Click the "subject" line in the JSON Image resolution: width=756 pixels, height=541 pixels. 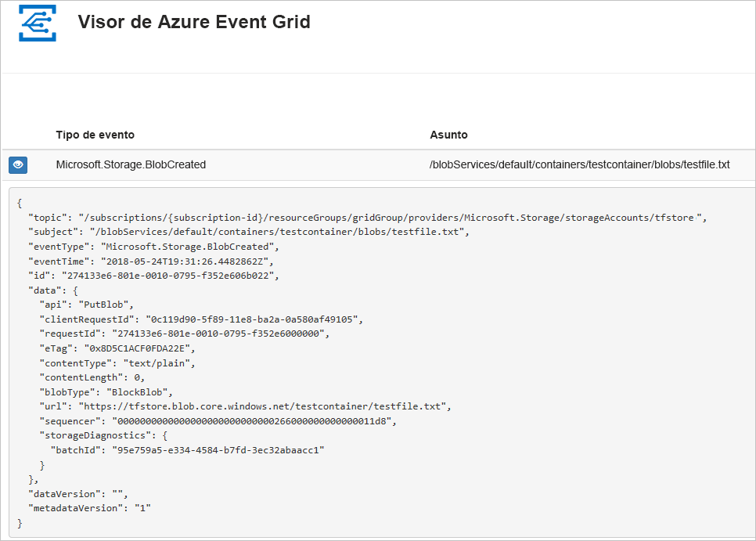click(x=249, y=232)
